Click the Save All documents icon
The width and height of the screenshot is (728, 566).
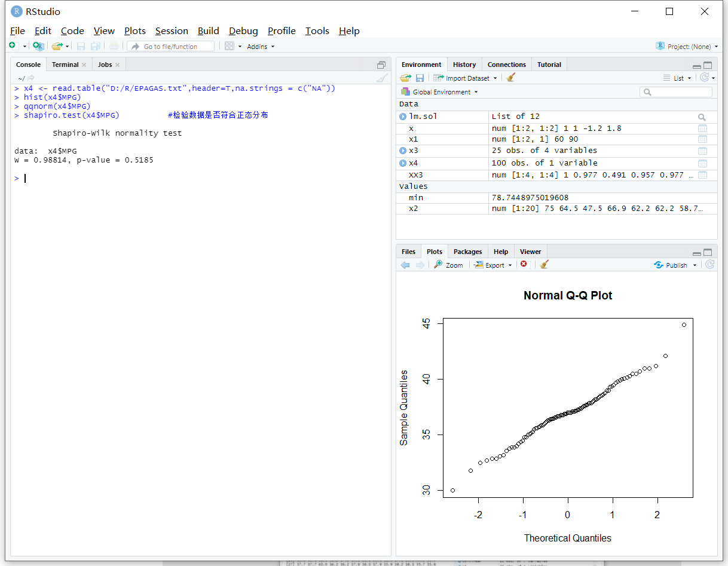point(95,46)
